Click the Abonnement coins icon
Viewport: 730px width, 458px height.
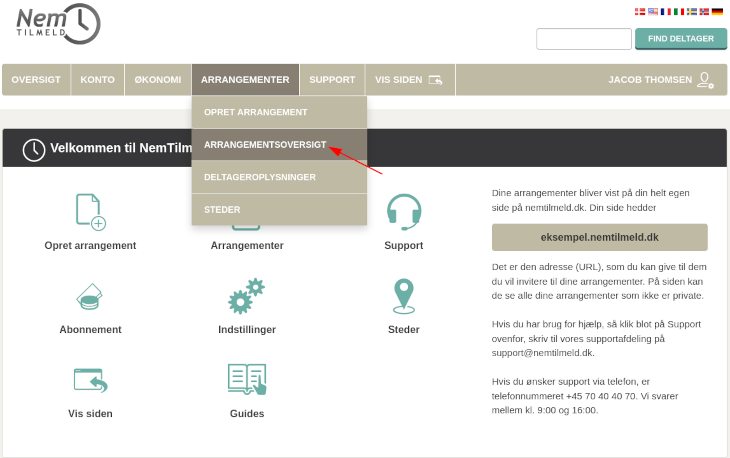(x=89, y=296)
